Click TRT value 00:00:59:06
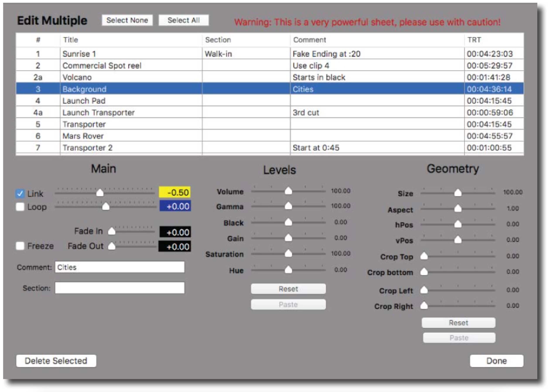The image size is (549, 392). 490,112
